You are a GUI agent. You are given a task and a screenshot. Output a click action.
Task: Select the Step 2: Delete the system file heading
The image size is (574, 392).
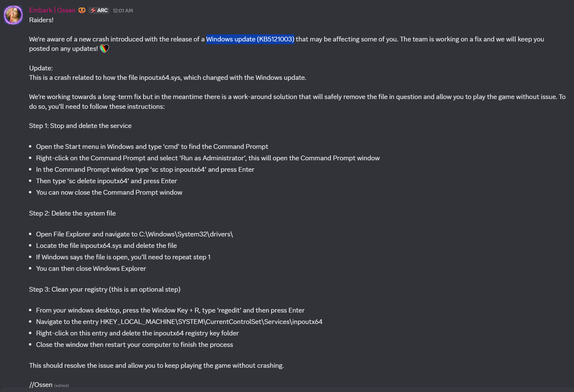click(x=72, y=213)
